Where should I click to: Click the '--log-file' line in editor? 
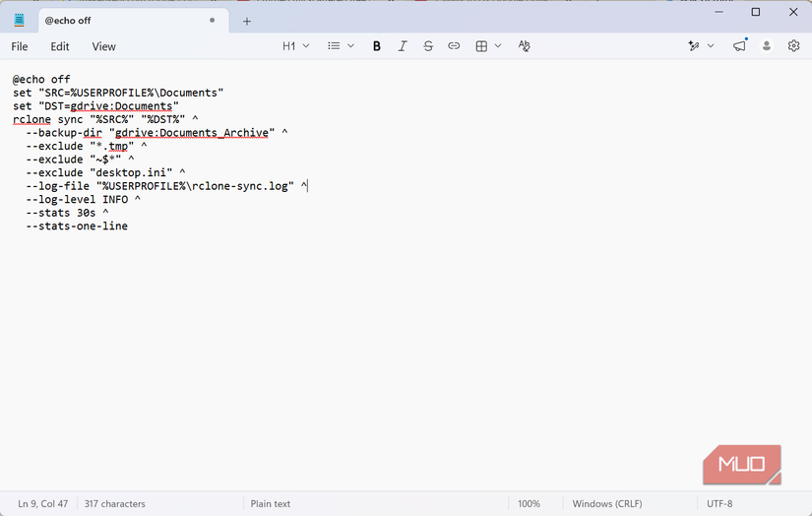pos(166,186)
